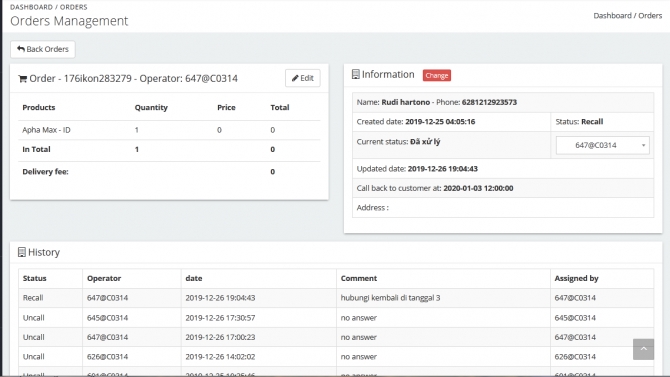Select History date 2019-12-26 17:30:57
Screen dimensions: 670x377
(220, 318)
